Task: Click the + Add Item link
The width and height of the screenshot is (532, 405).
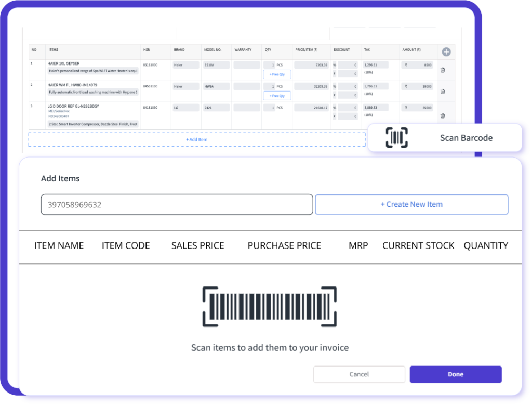Action: pyautogui.click(x=196, y=139)
